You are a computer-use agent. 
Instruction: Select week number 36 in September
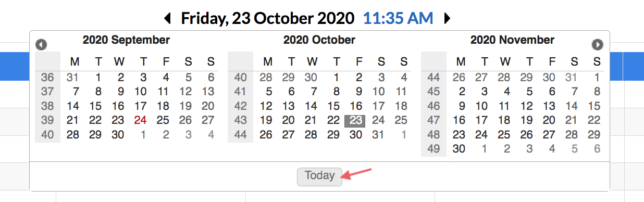pyautogui.click(x=47, y=78)
